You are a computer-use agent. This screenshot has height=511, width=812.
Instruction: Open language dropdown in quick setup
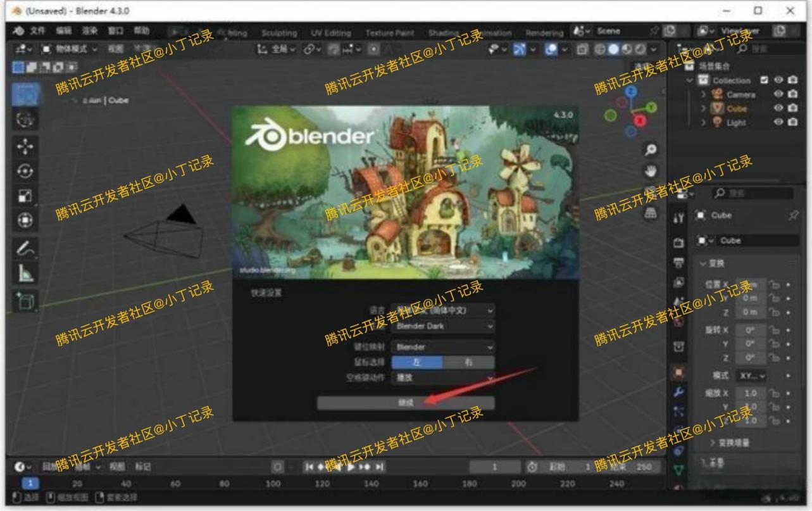click(443, 311)
